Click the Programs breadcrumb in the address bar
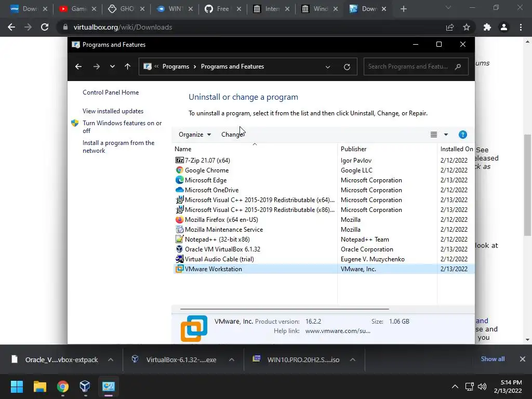 point(176,66)
